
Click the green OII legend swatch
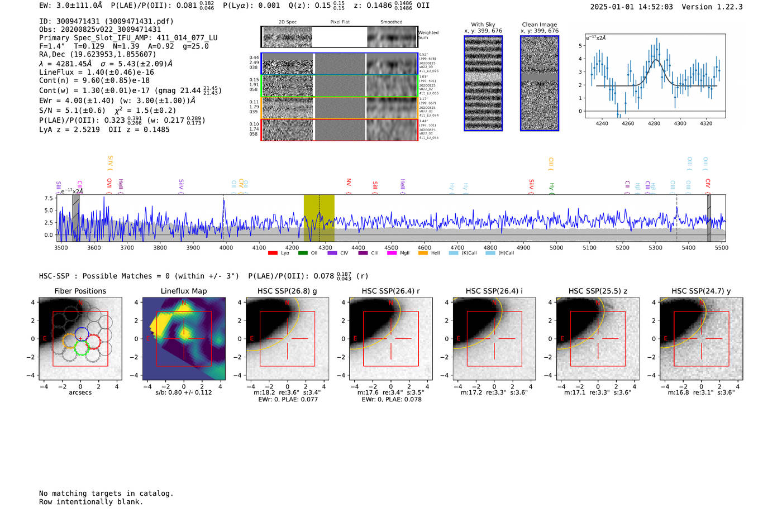coord(303,253)
